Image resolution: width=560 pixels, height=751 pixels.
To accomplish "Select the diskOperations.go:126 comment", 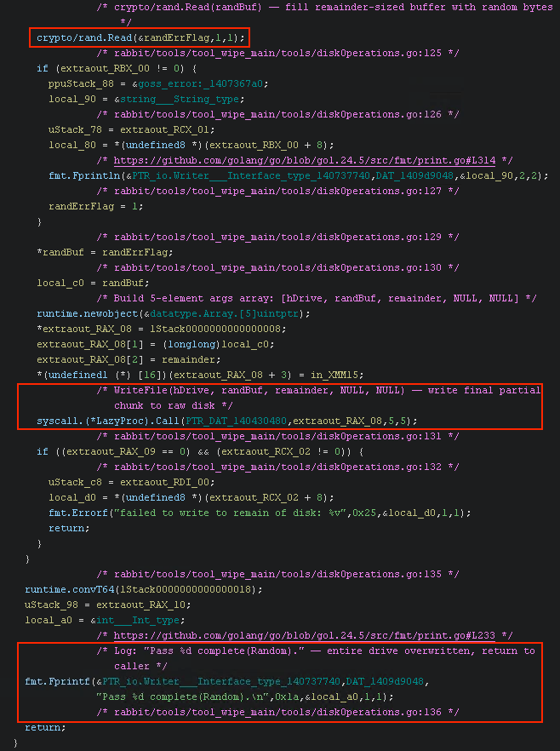I will pyautogui.click(x=277, y=114).
